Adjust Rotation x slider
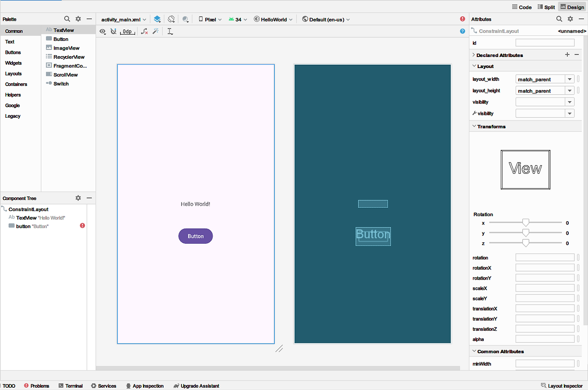 click(526, 223)
